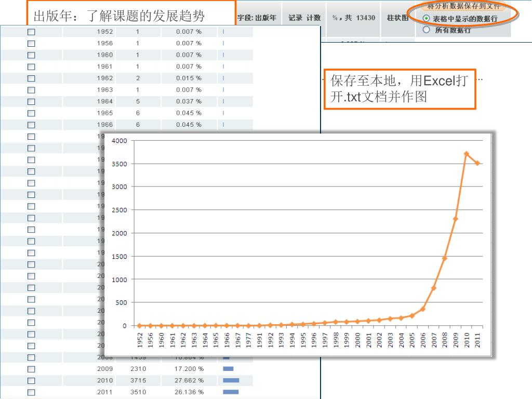This screenshot has width=532, height=399.
Task: Click the record count 3510 for 2011
Action: pyautogui.click(x=138, y=392)
